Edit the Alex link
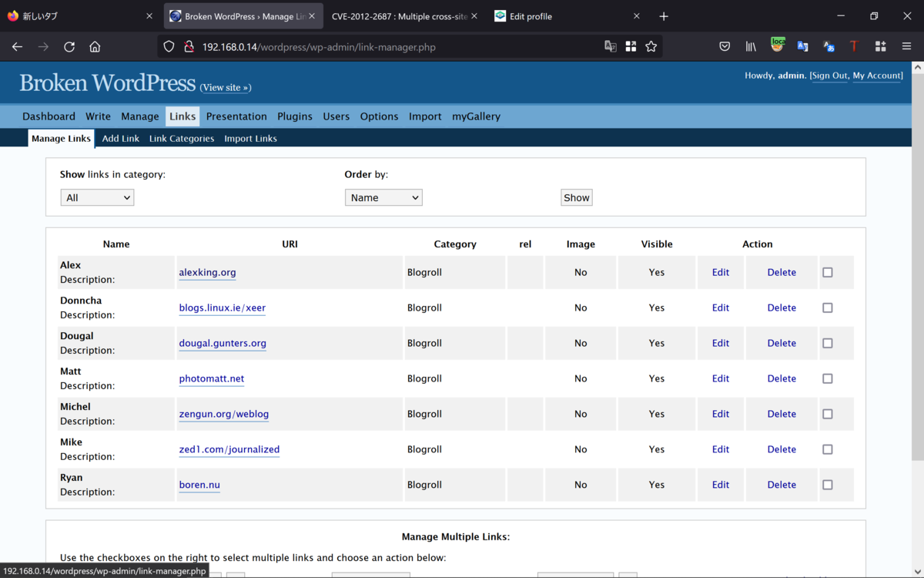The height and width of the screenshot is (578, 924). click(721, 272)
